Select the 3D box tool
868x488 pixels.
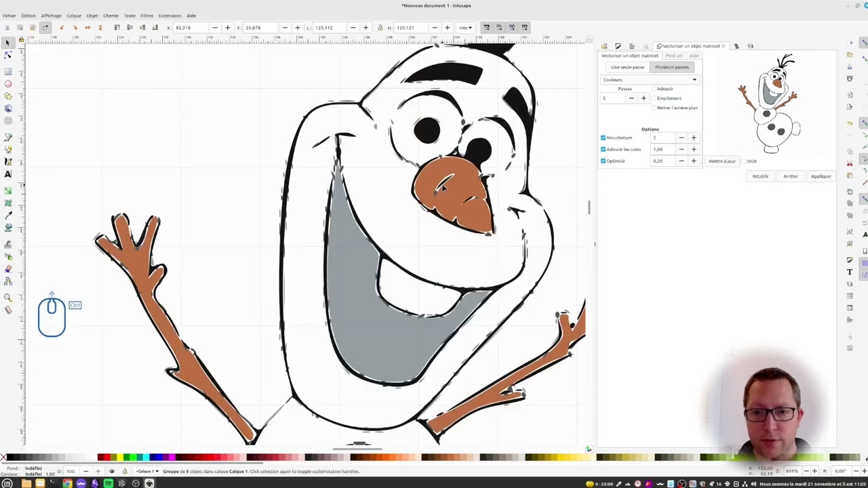point(8,108)
